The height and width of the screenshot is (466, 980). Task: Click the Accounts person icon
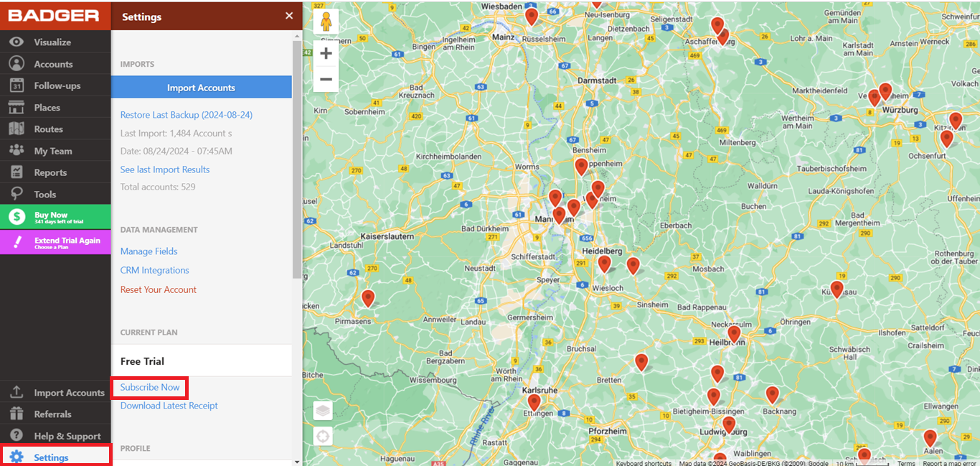tap(17, 64)
